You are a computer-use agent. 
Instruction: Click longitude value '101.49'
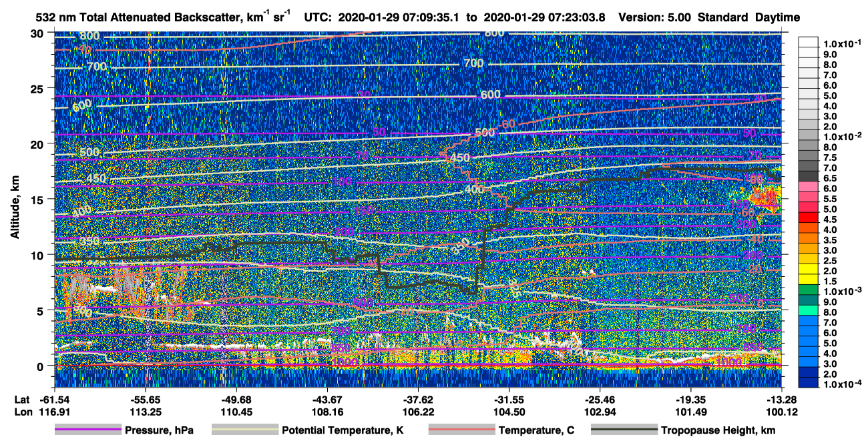690,412
